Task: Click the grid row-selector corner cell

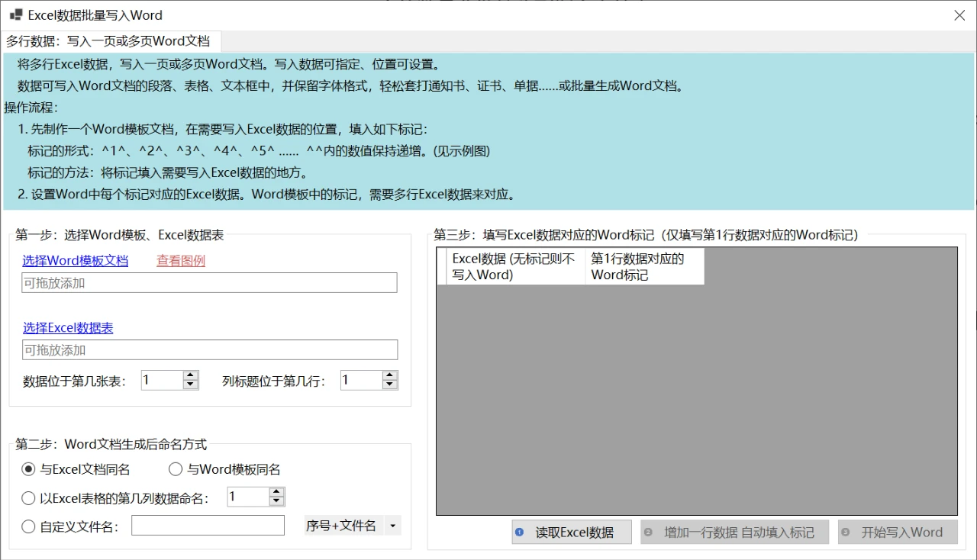Action: (441, 267)
